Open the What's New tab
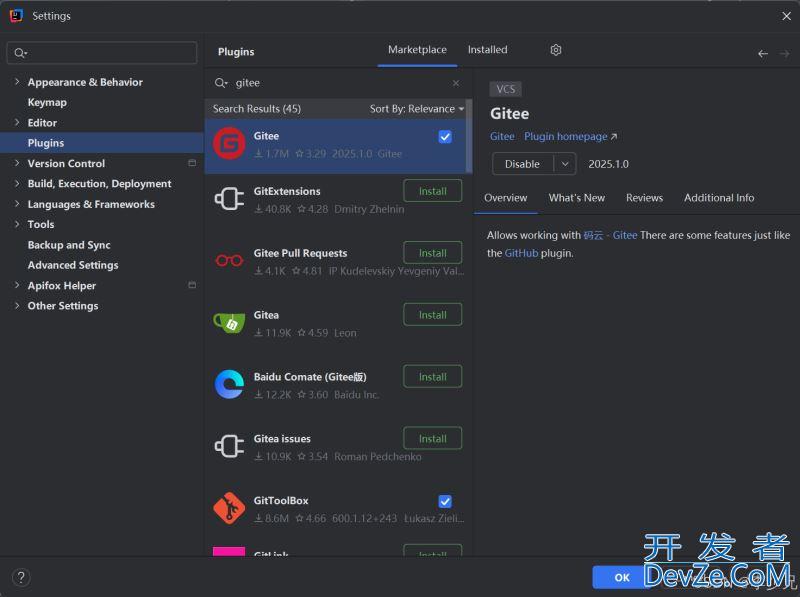Viewport: 800px width, 597px height. tap(576, 198)
